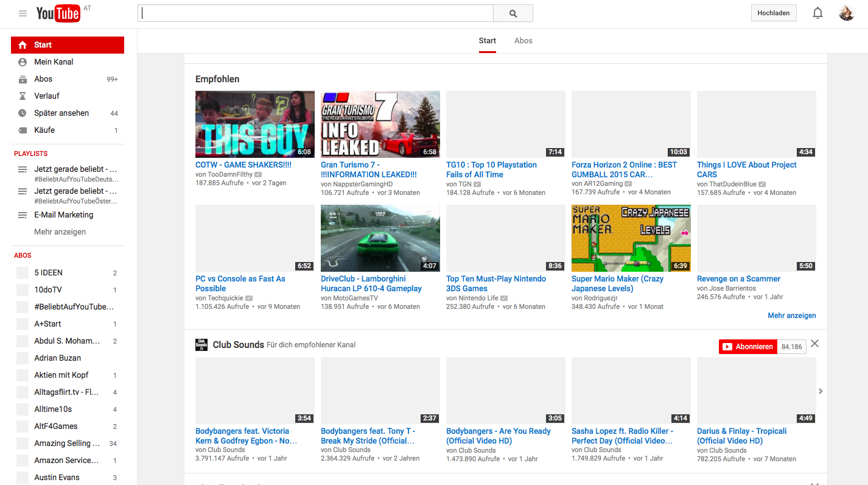Switch to the Start tab
This screenshot has height=485, width=868.
488,41
